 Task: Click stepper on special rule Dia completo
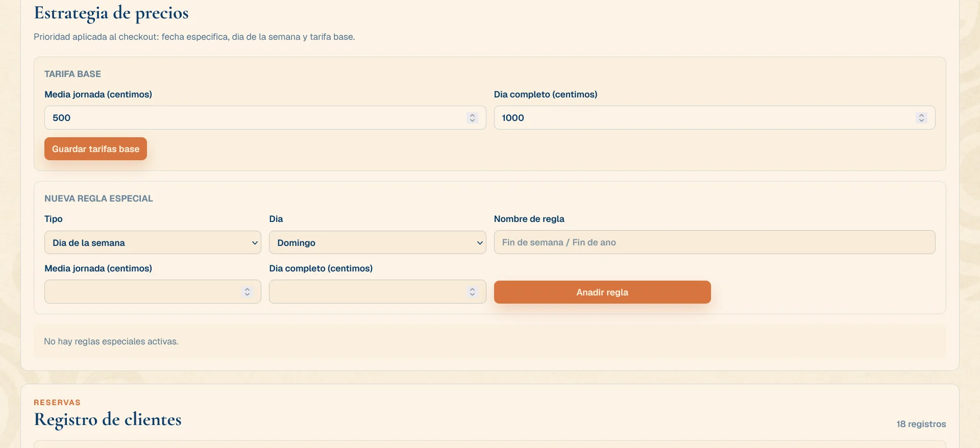click(x=472, y=292)
